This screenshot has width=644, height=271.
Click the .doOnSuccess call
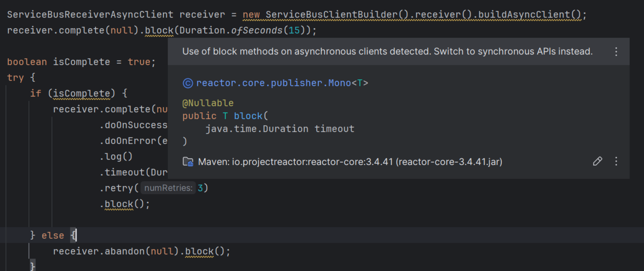[x=133, y=125]
